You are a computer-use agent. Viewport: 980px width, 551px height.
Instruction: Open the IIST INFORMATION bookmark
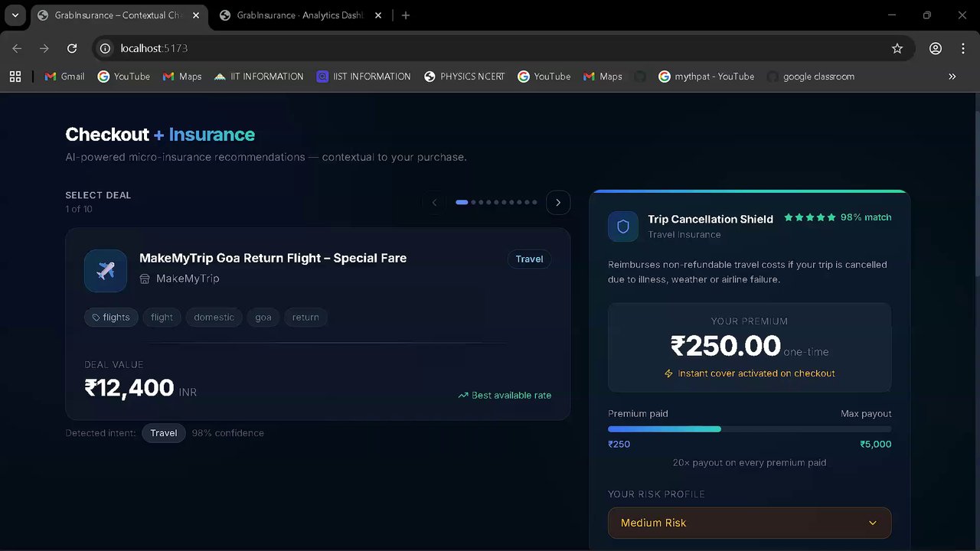(364, 77)
